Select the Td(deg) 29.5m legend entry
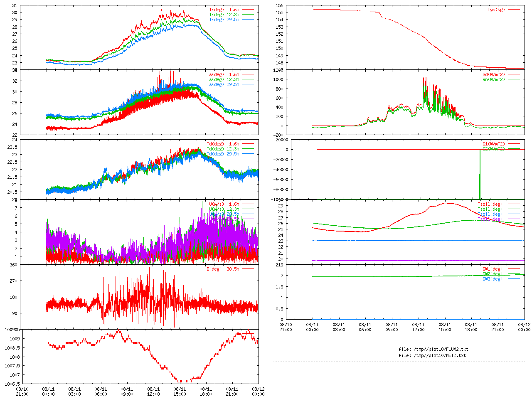This screenshot has width=532, height=399. pos(223,154)
